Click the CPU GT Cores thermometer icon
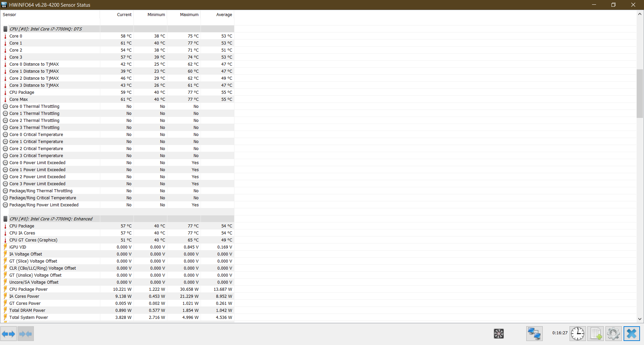The image size is (644, 345). [x=5, y=240]
